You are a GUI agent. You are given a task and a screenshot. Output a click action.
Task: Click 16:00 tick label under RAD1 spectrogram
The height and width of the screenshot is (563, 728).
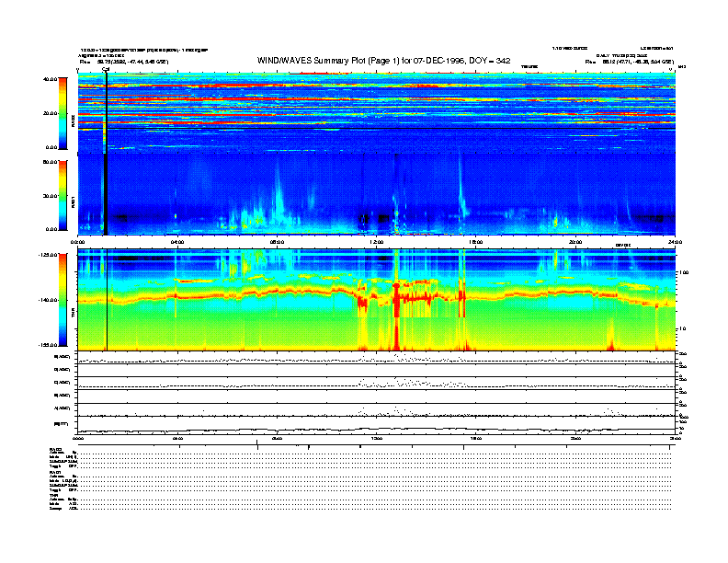coord(476,242)
